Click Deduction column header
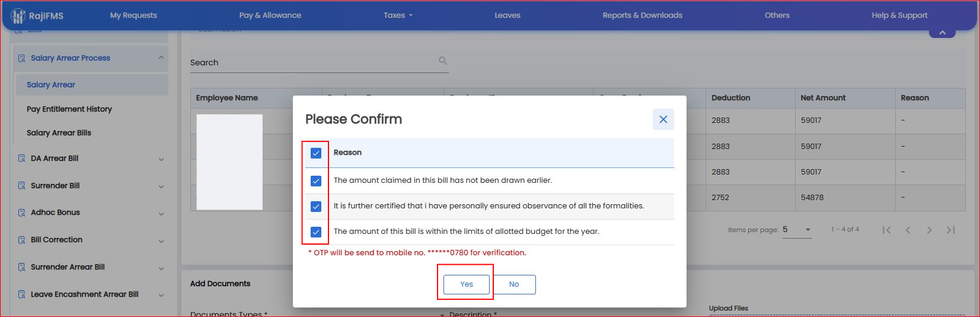Screen dimensions: 980x317 pyautogui.click(x=731, y=98)
